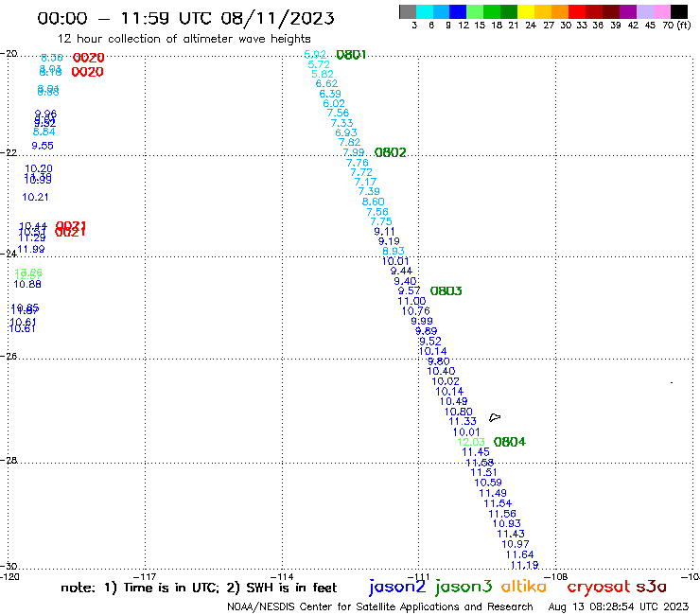Select the 0804 time marker
Image resolution: width=700 pixels, height=615 pixels.
[x=509, y=442]
